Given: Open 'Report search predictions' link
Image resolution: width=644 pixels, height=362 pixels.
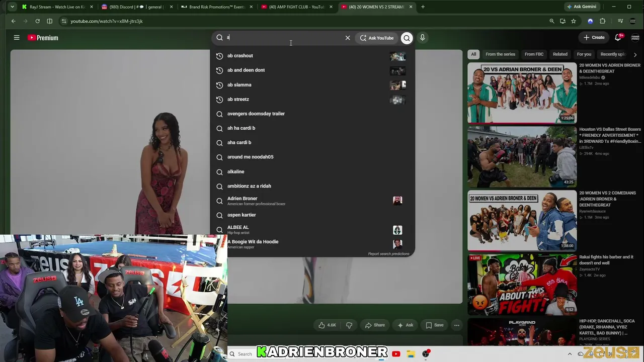Looking at the screenshot, I should [x=388, y=254].
